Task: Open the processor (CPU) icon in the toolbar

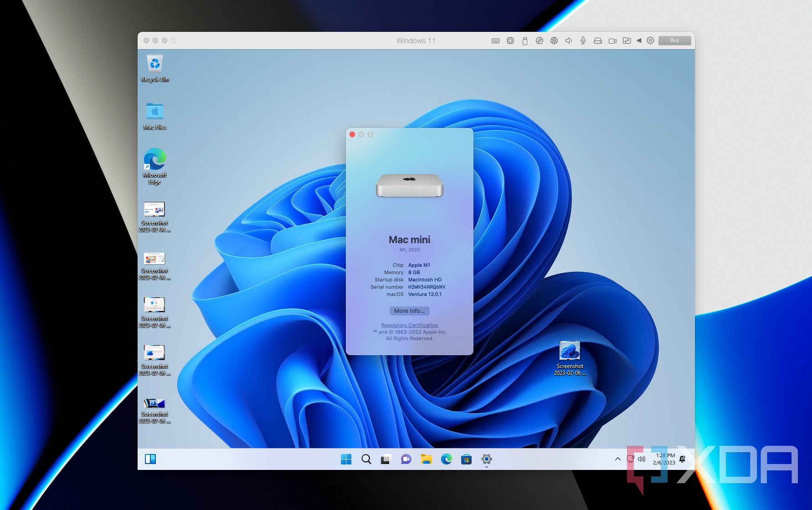Action: [509, 40]
